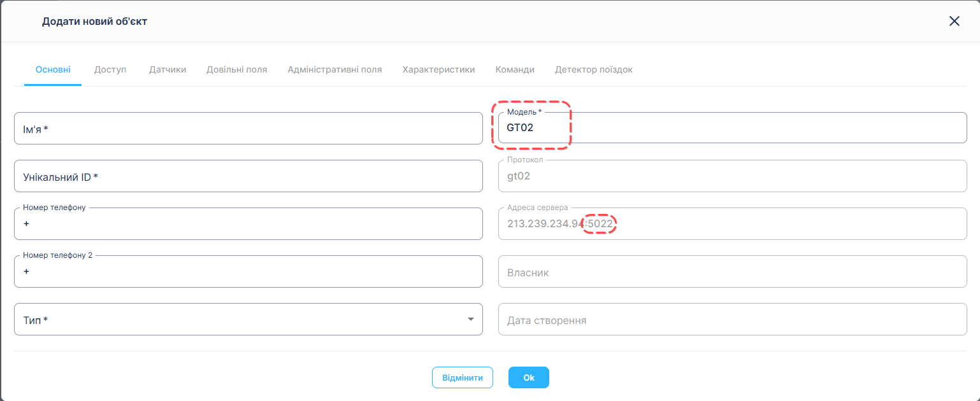Click the Власник field

pyautogui.click(x=732, y=272)
